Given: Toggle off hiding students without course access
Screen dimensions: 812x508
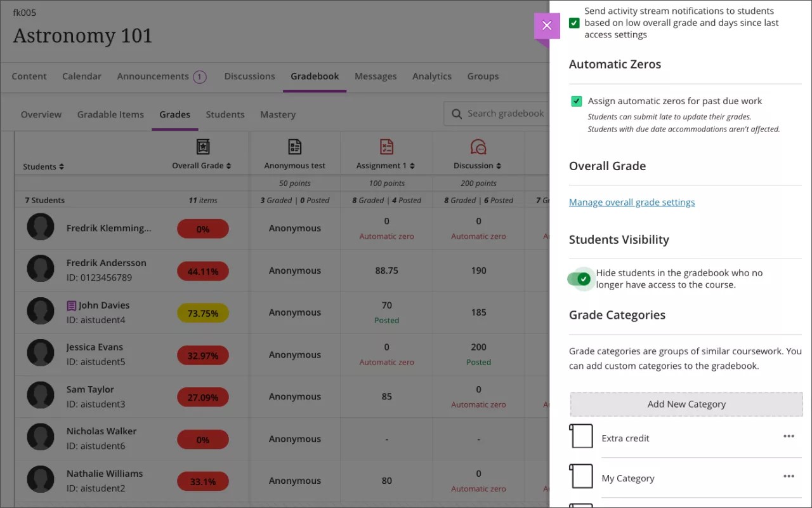Looking at the screenshot, I should pyautogui.click(x=581, y=278).
